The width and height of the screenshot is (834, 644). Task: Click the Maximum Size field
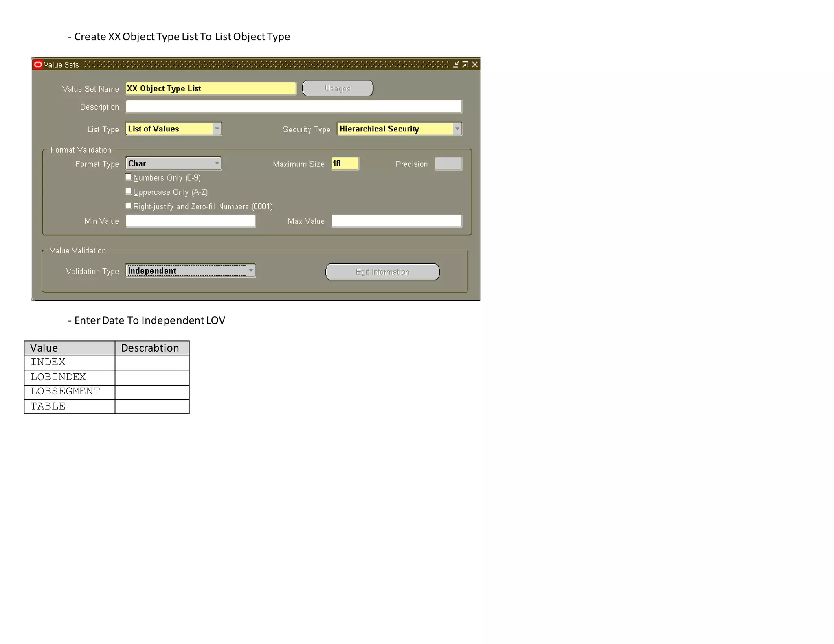tap(345, 163)
